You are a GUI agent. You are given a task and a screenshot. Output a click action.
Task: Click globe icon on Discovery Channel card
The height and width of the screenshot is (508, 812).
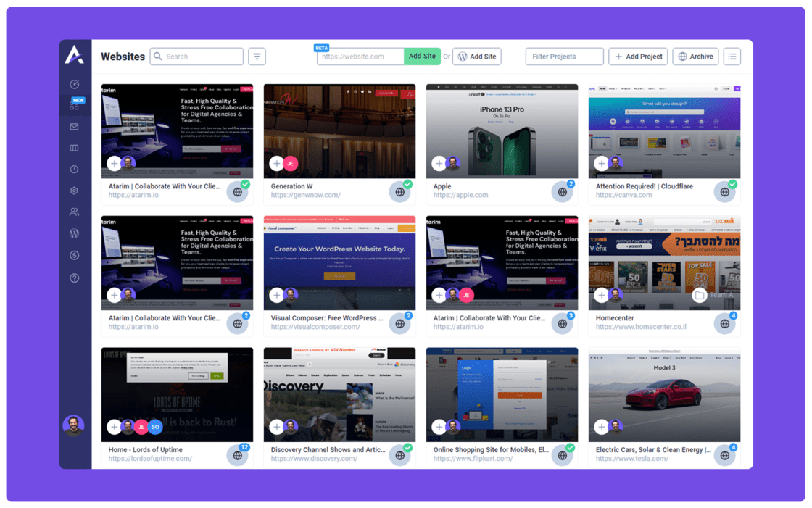[399, 456]
